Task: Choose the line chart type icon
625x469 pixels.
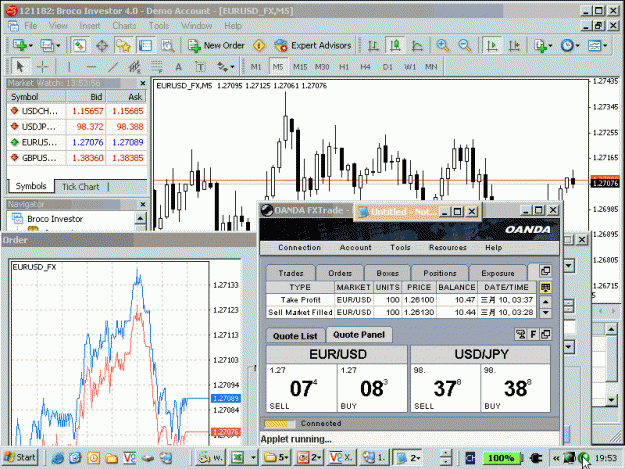Action: tap(417, 45)
